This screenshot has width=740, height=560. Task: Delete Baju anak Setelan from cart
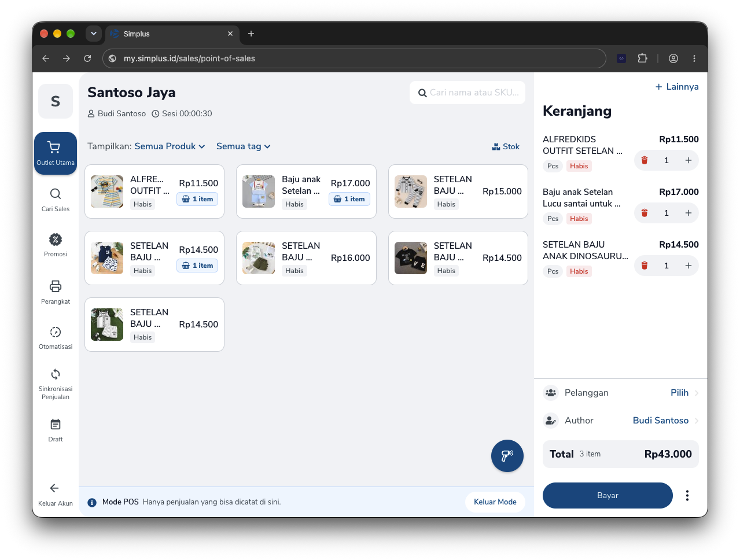tap(645, 213)
